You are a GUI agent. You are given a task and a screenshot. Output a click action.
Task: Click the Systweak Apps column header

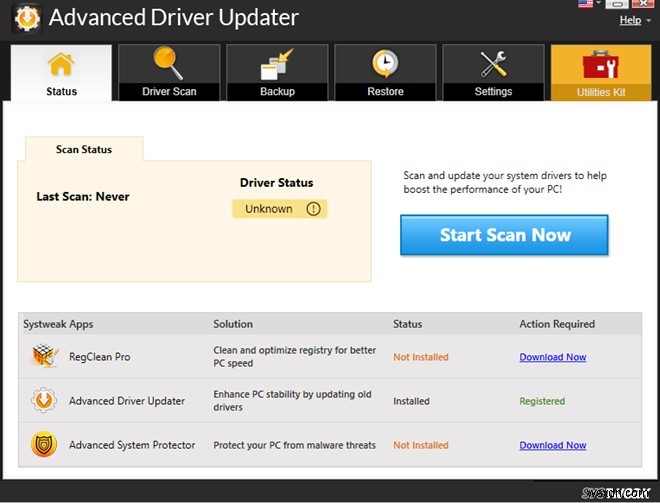tap(58, 324)
